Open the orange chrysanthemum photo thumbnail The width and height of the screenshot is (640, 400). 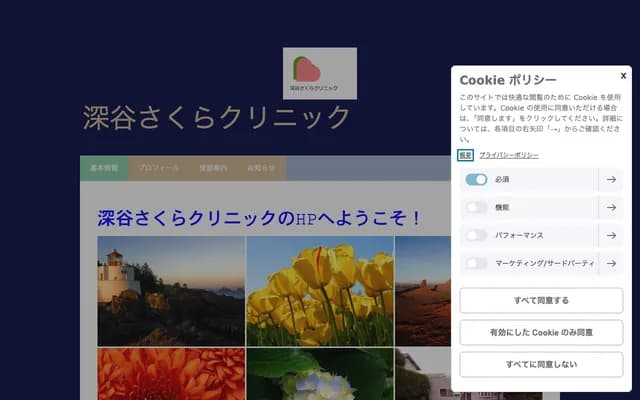coord(171,374)
